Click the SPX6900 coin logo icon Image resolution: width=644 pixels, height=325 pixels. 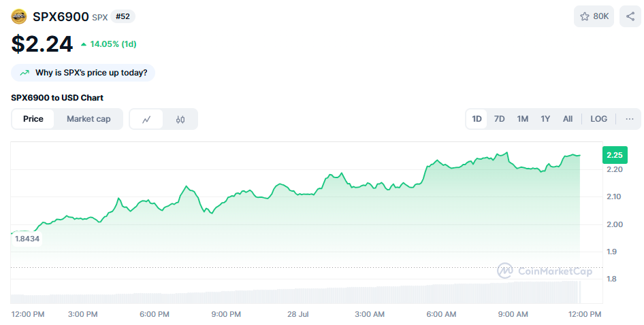pyautogui.click(x=19, y=17)
